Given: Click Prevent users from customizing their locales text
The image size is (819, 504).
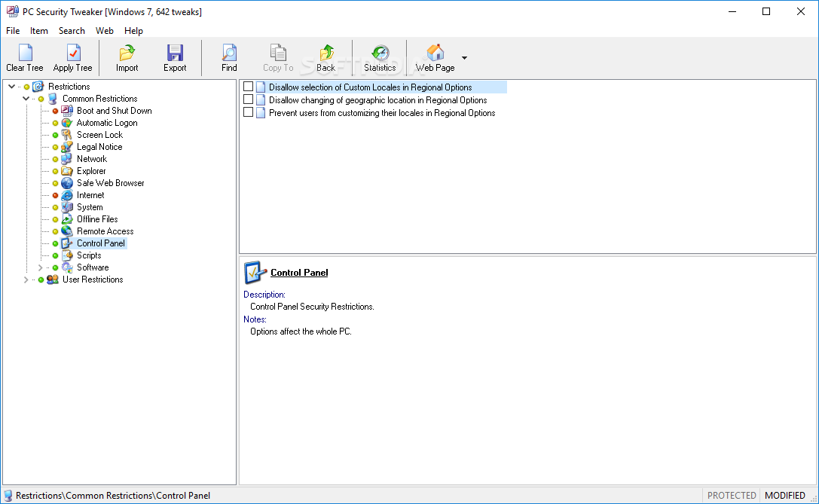Looking at the screenshot, I should click(382, 113).
